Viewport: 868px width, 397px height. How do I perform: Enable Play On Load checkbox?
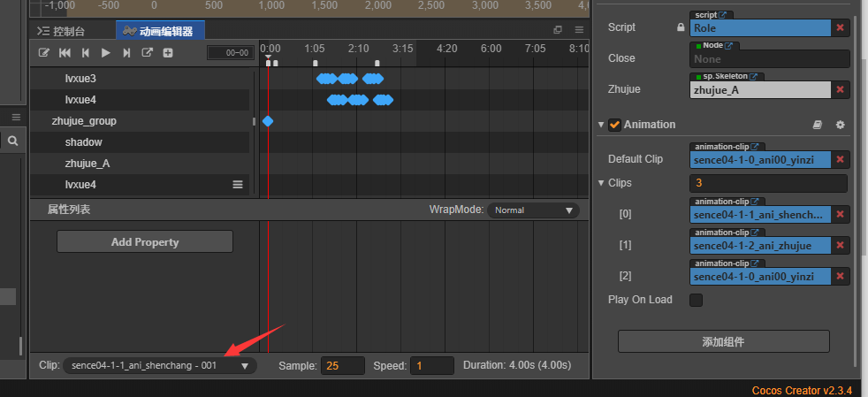pos(696,300)
